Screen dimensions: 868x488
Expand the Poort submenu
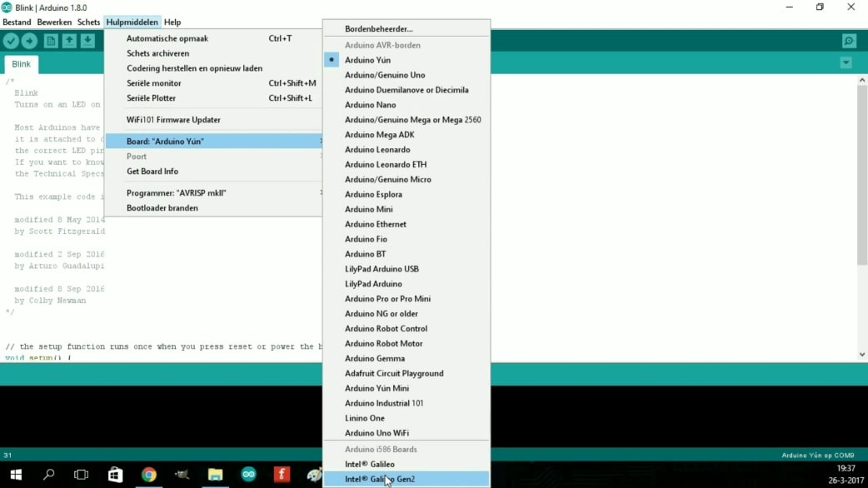pyautogui.click(x=214, y=156)
